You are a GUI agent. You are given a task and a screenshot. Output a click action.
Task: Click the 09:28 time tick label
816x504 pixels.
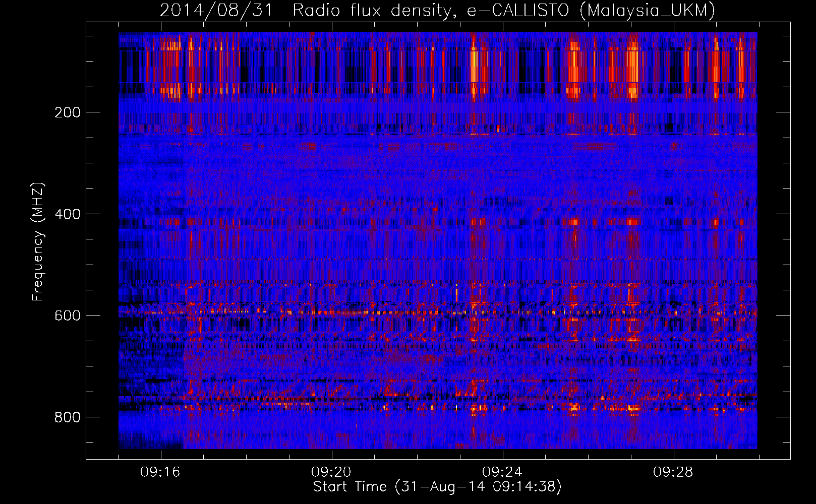pos(673,472)
